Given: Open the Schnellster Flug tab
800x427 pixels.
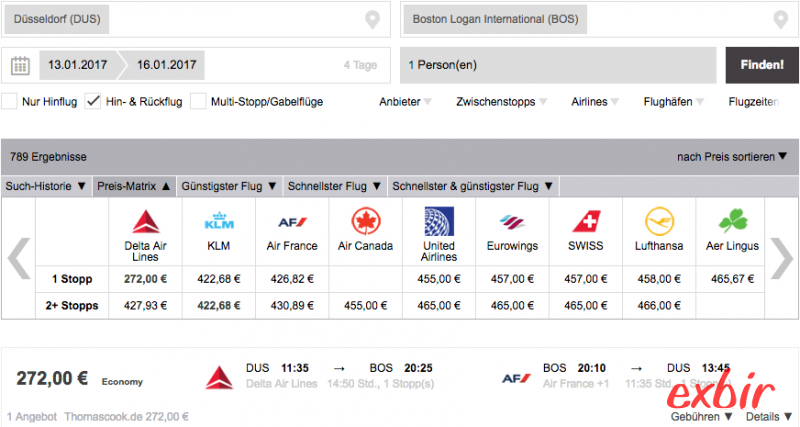Looking at the screenshot, I should (x=335, y=186).
